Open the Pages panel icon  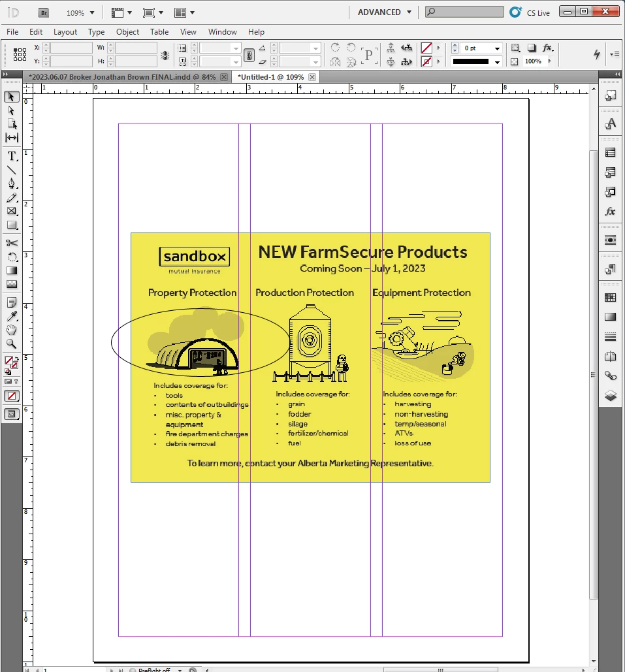611,356
